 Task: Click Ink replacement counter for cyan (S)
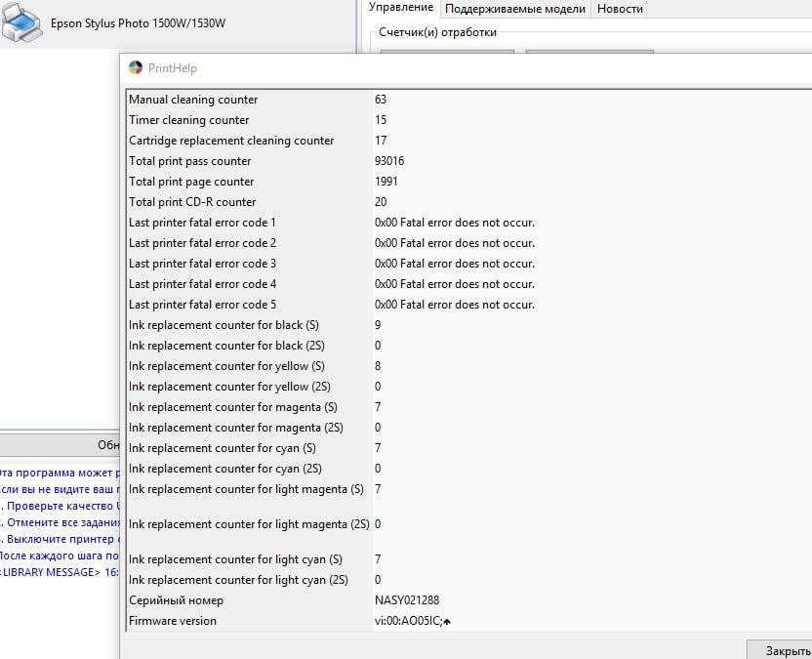pyautogui.click(x=223, y=448)
